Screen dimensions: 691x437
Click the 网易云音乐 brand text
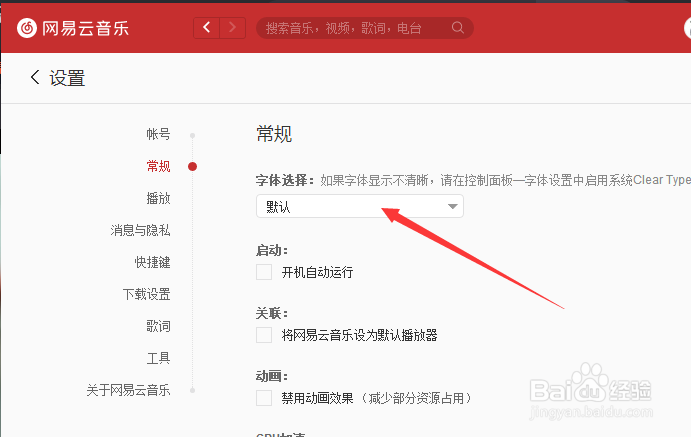tap(85, 29)
